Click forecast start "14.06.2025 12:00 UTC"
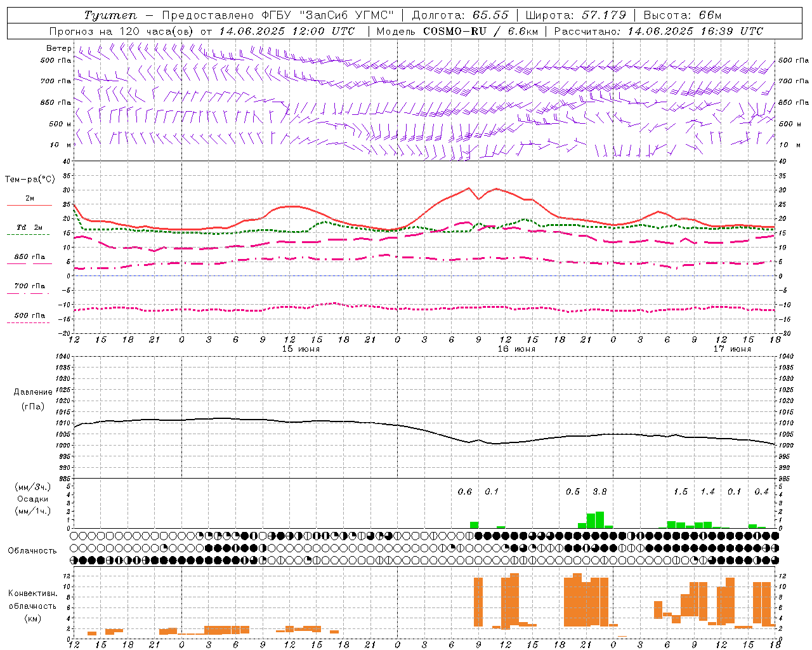The image size is (812, 650). click(287, 31)
